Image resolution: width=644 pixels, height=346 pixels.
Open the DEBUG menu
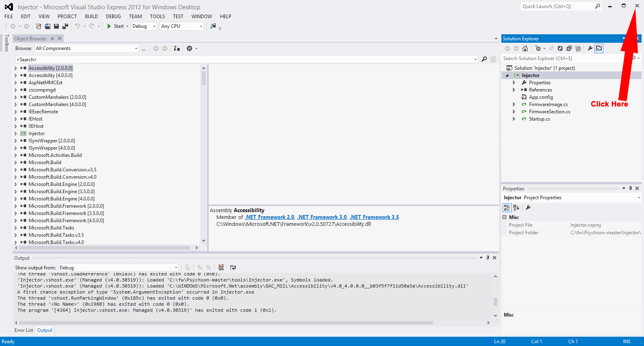point(113,17)
